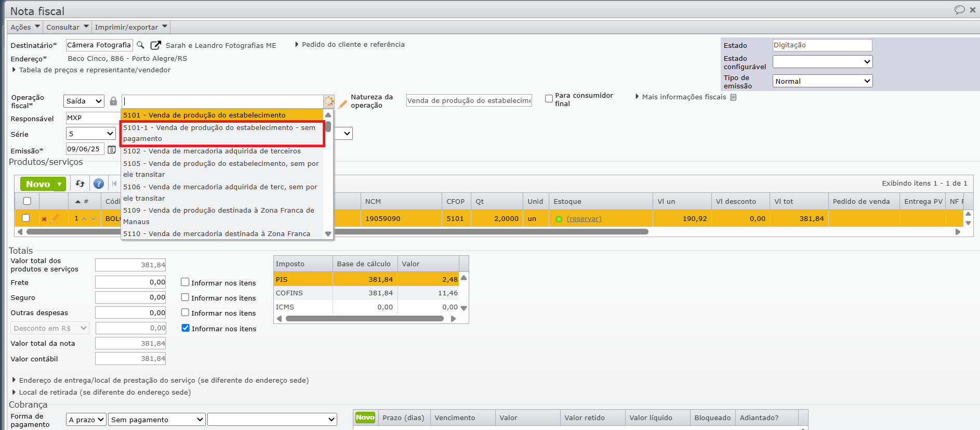Expand Endereço de entrega/local de prestação section
The image size is (980, 430).
161,381
